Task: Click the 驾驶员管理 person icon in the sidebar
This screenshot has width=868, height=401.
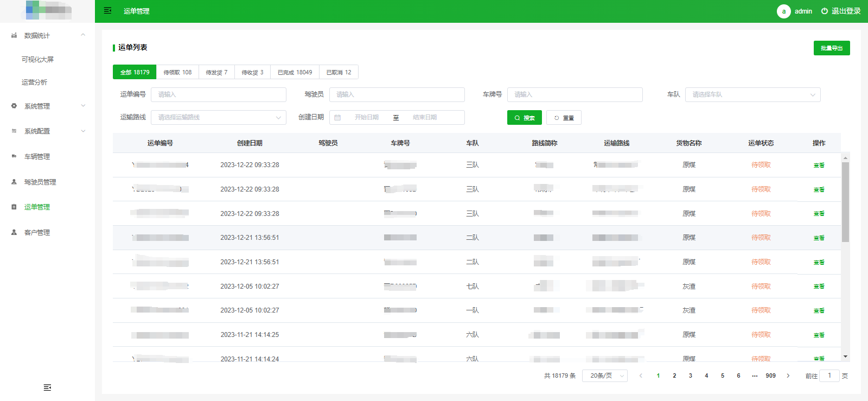Action: tap(14, 182)
